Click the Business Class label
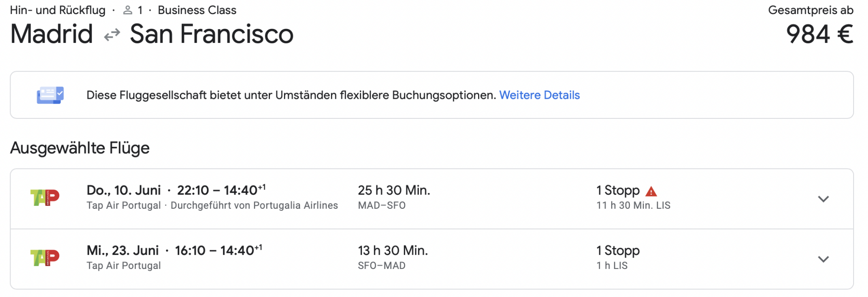Image resolution: width=868 pixels, height=297 pixels. 197,10
